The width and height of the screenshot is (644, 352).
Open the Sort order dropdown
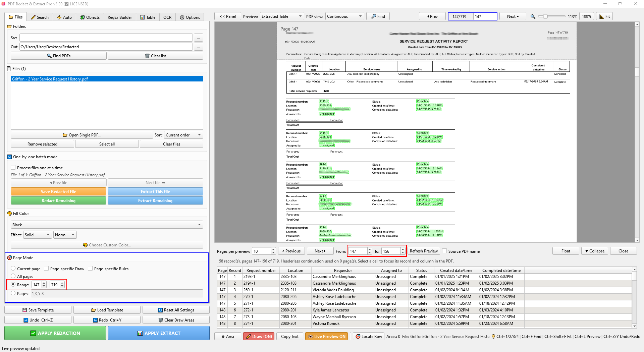183,135
